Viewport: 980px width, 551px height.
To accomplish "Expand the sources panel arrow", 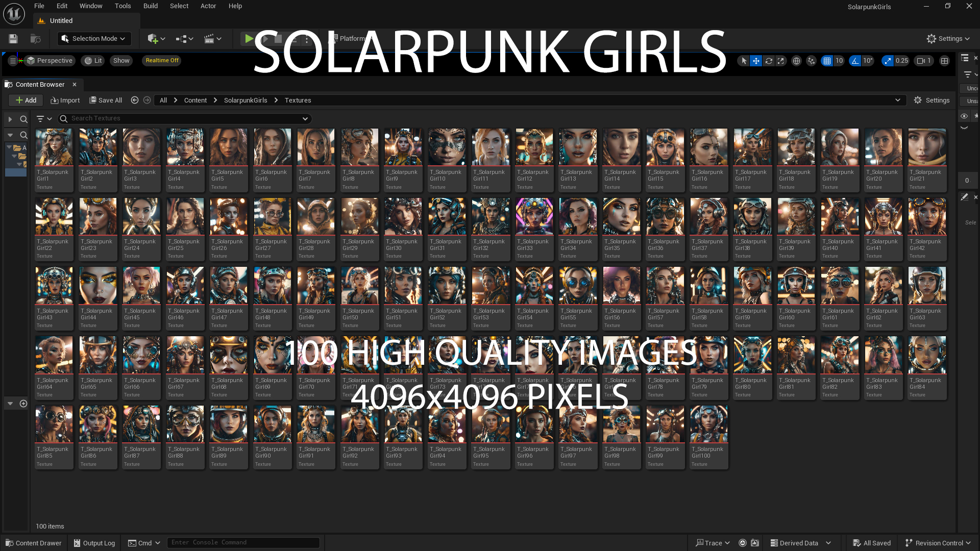I will point(10,119).
